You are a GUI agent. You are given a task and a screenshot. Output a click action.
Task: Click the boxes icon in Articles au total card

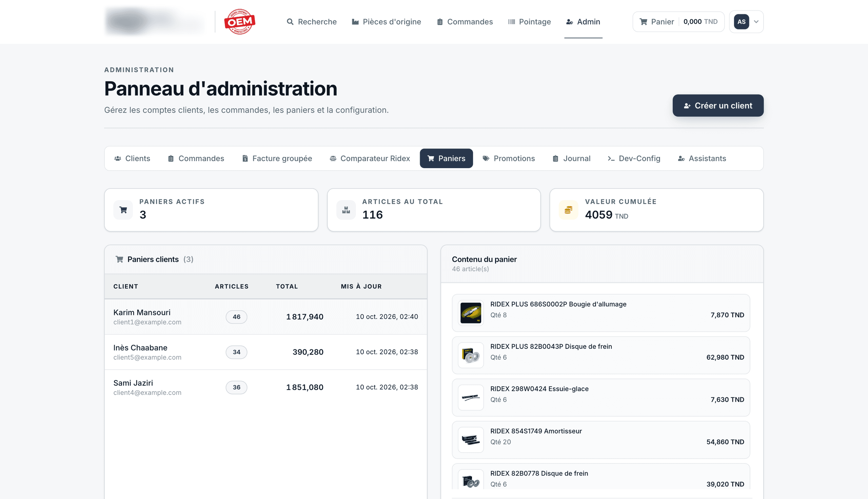[x=346, y=210]
